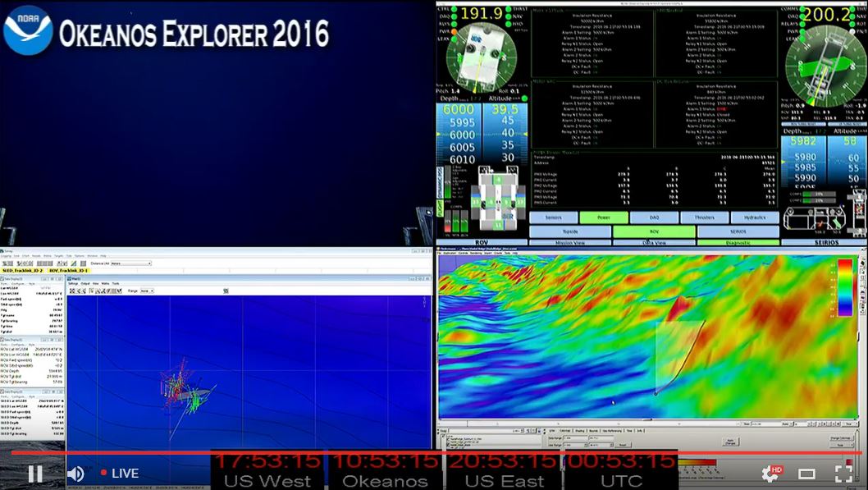Image resolution: width=868 pixels, height=490 pixels.
Task: Open the Distance Unit dropdown
Action: coord(130,263)
